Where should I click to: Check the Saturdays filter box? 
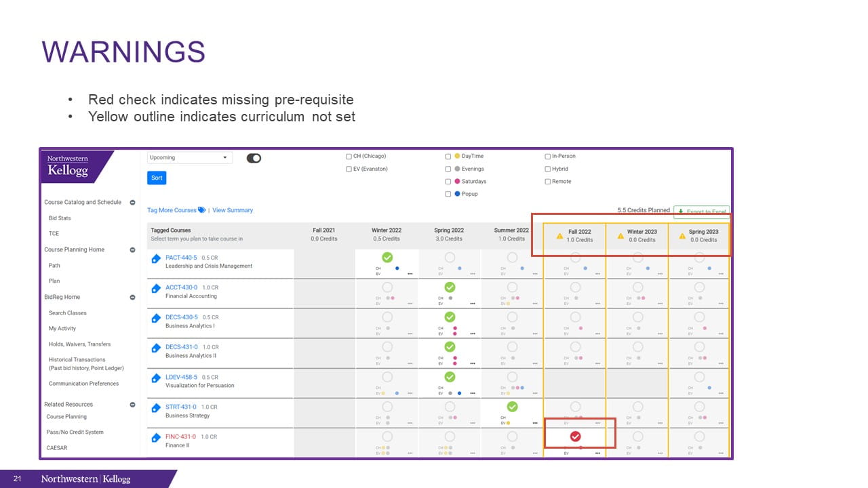tap(448, 182)
